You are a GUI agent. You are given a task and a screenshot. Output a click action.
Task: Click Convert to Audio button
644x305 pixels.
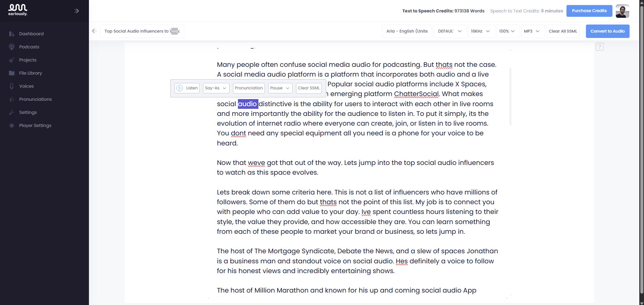[607, 31]
